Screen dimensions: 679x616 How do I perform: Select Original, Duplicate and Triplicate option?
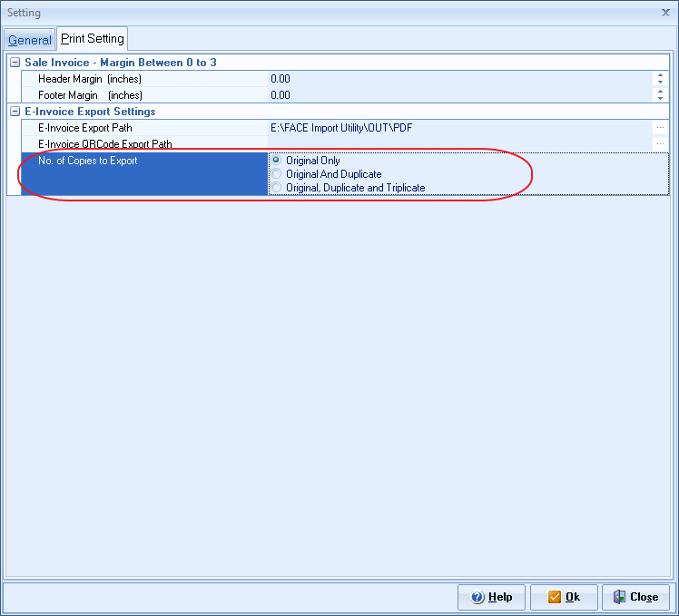277,188
